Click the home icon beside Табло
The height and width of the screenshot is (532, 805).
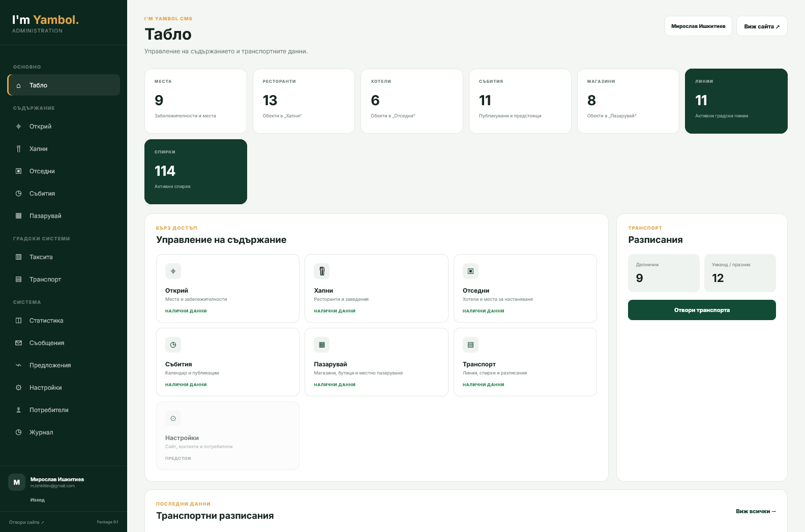(19, 85)
